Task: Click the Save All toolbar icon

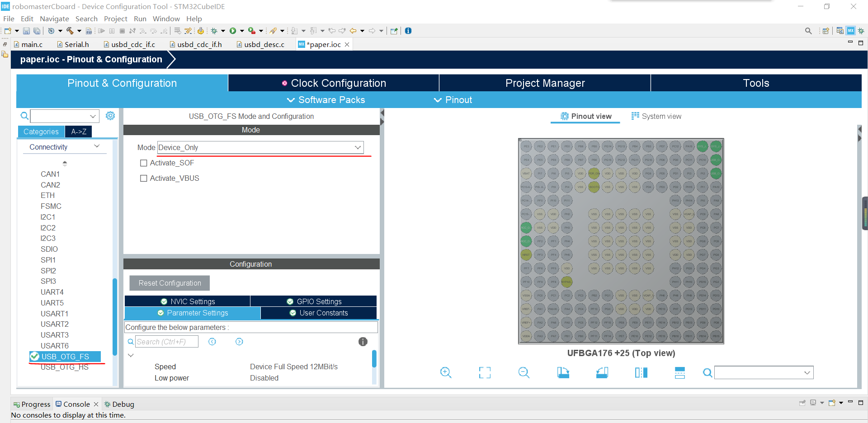Action: tap(37, 31)
